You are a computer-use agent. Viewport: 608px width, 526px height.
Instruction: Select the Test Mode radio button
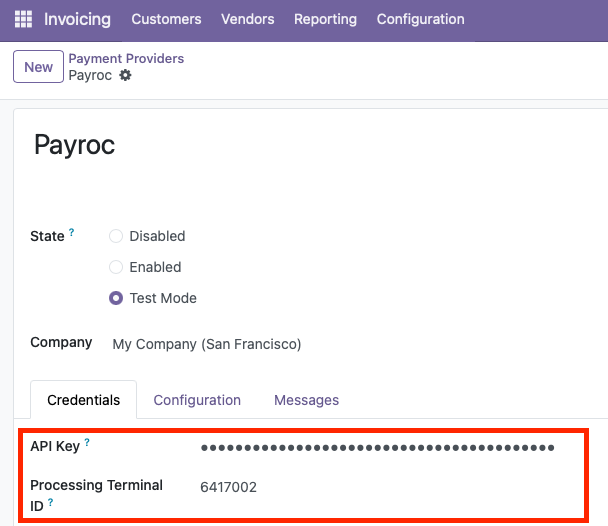tap(116, 298)
